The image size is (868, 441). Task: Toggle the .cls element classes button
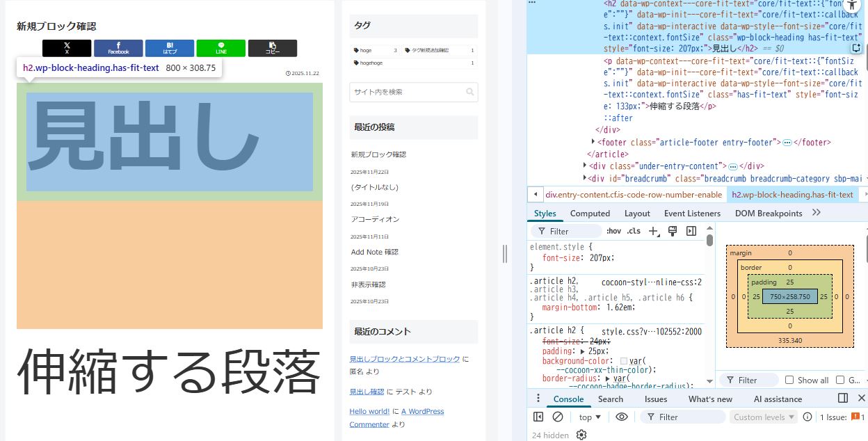634,231
